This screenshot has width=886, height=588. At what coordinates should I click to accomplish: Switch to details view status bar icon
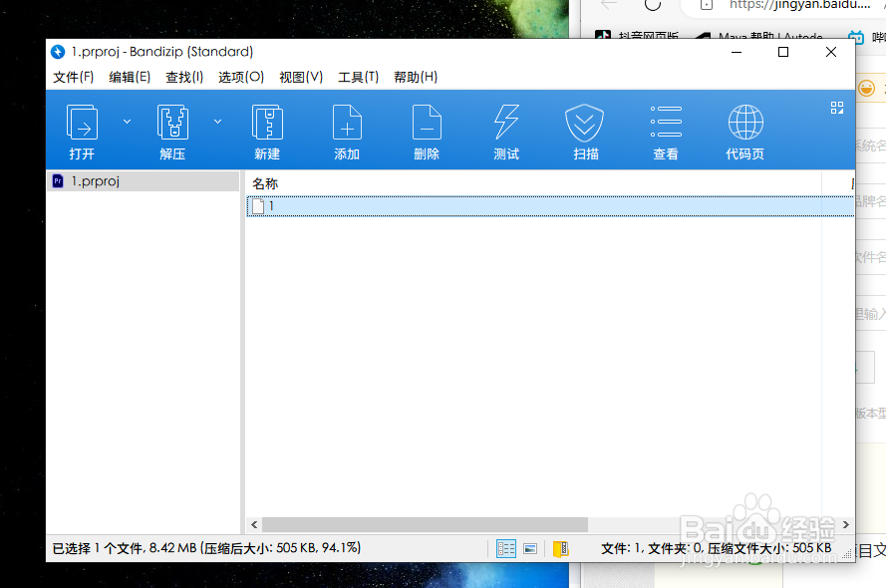[x=506, y=548]
